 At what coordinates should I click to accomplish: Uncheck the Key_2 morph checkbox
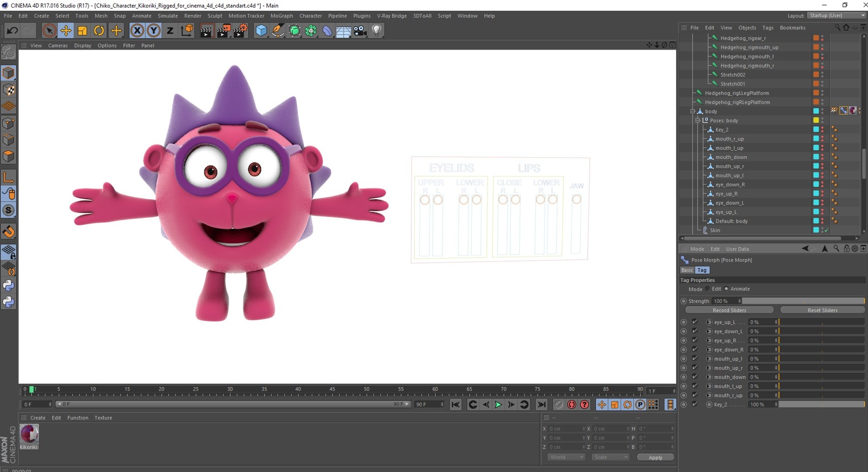point(695,405)
